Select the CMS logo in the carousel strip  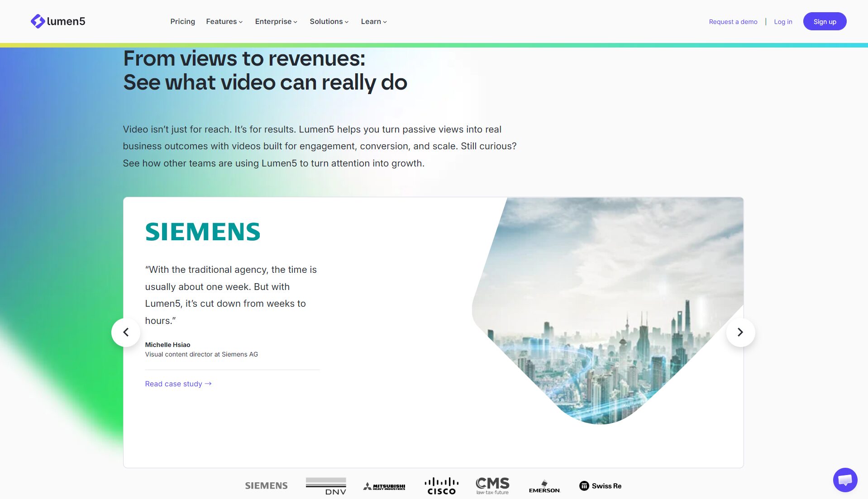pos(492,486)
